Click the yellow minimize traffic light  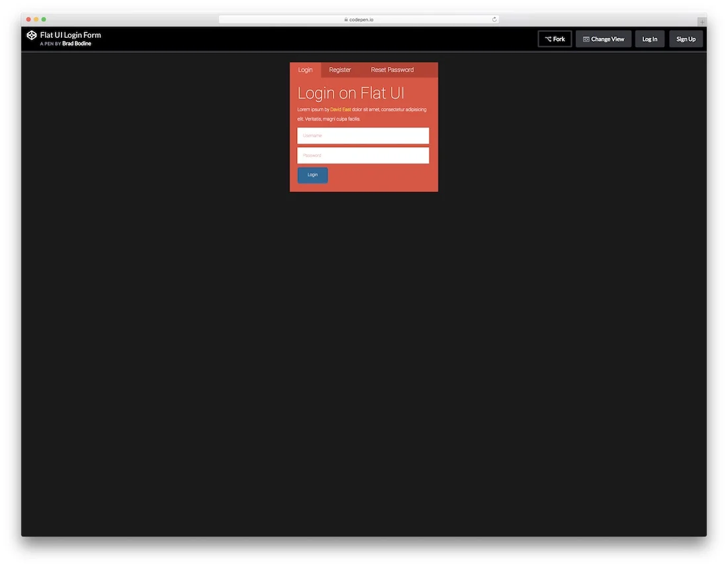(x=36, y=20)
